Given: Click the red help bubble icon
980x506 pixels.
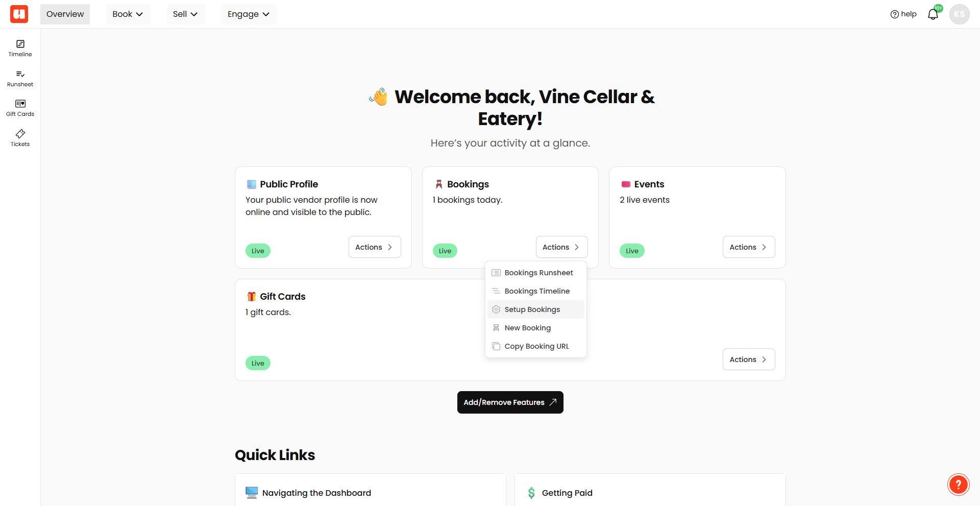Looking at the screenshot, I should click(958, 485).
